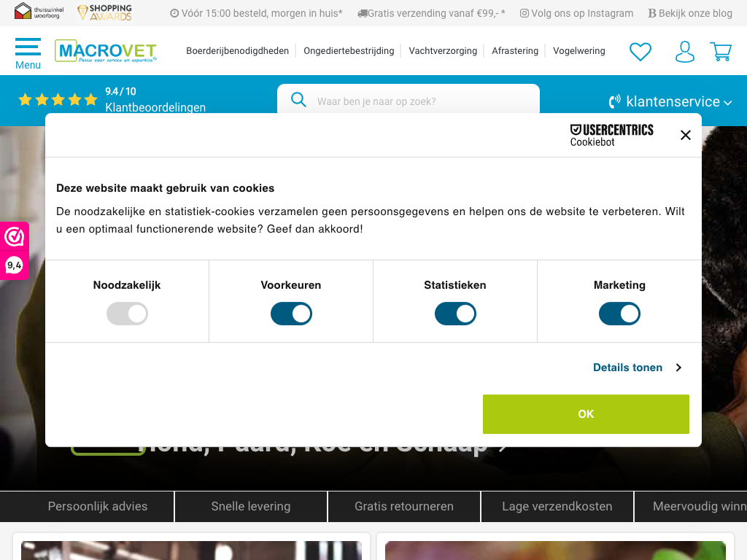Screen dimensions: 747x560
Task: Disable the Voorkeuren cookie switch
Action: (x=291, y=314)
